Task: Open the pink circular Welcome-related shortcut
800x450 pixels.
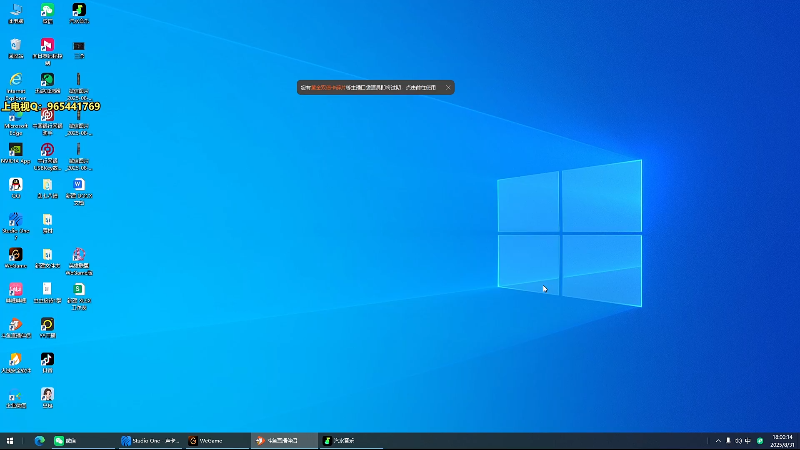Action: point(79,261)
